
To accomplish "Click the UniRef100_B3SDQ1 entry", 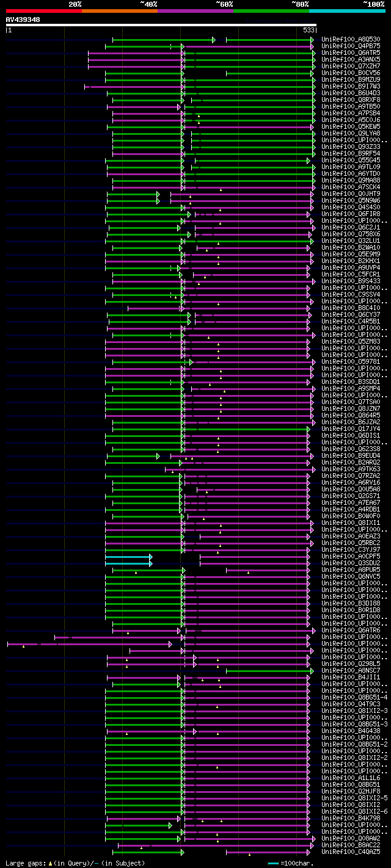I will [x=351, y=382].
